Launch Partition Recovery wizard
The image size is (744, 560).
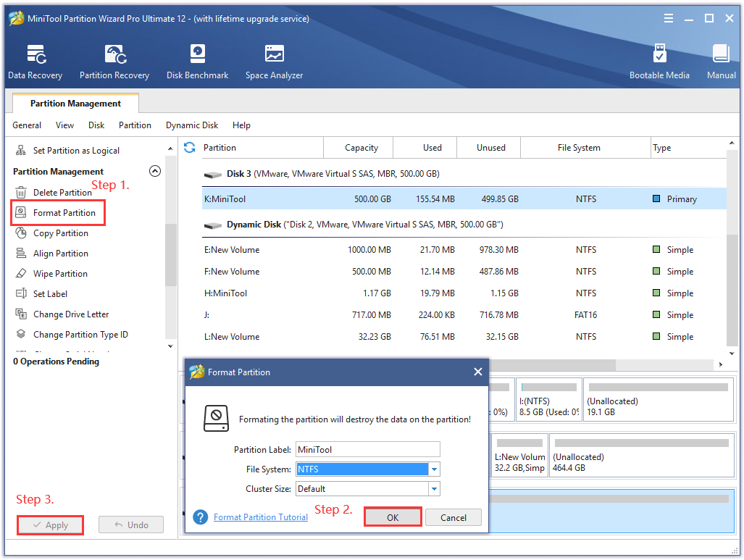tap(114, 62)
